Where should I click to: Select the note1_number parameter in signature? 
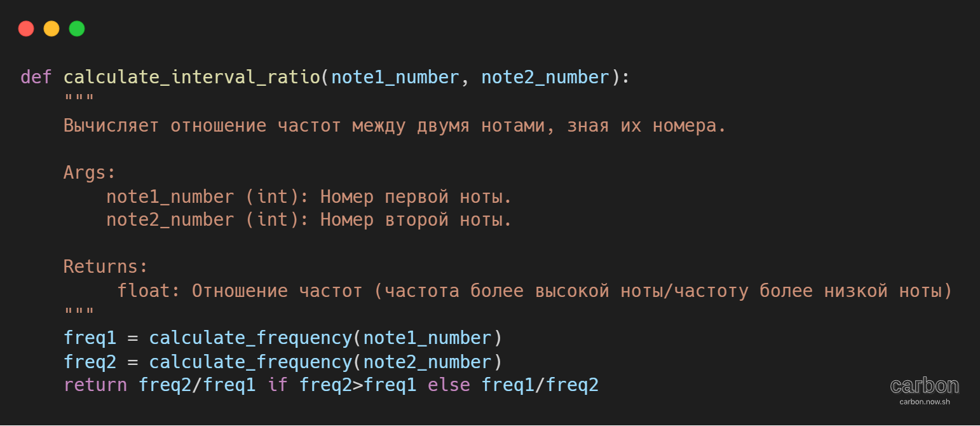(x=395, y=77)
